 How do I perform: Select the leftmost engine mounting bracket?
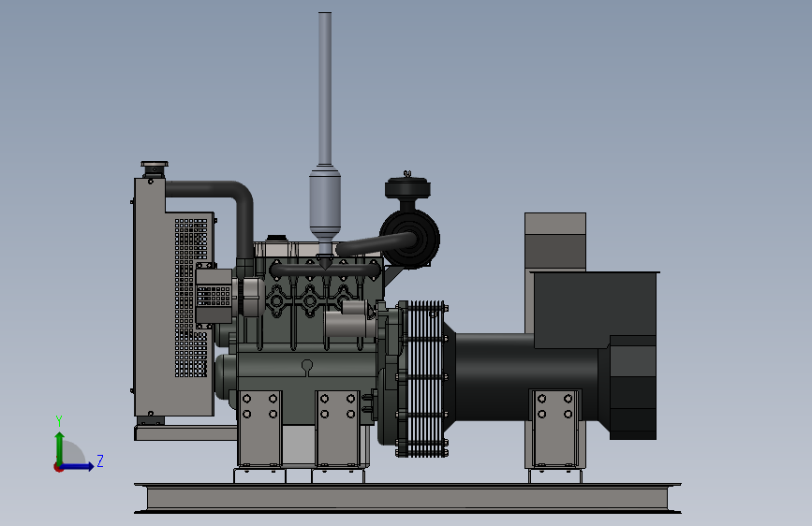pos(259,429)
